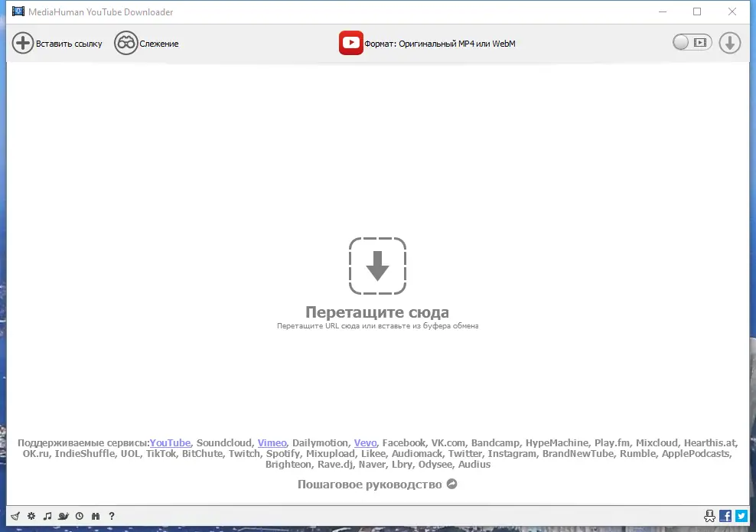
Task: Open the Twitter page via its icon
Action: (741, 516)
